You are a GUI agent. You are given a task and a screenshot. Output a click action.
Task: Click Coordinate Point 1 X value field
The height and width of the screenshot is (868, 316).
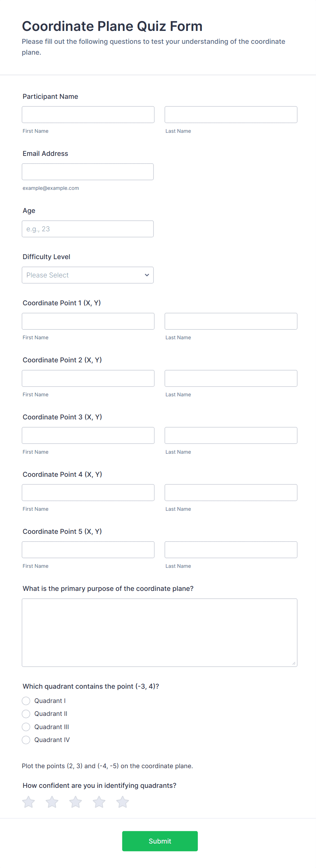pyautogui.click(x=88, y=321)
